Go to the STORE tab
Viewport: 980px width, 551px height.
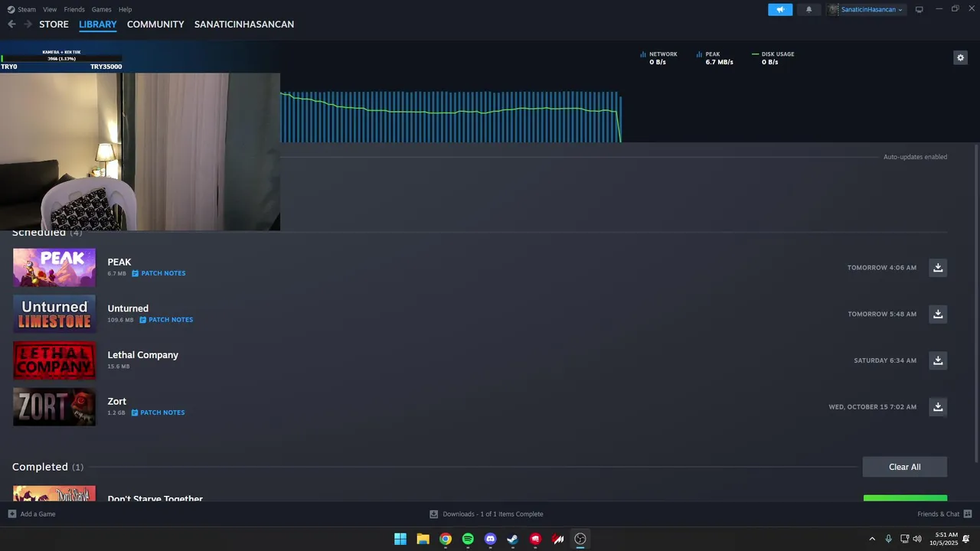tap(54, 24)
